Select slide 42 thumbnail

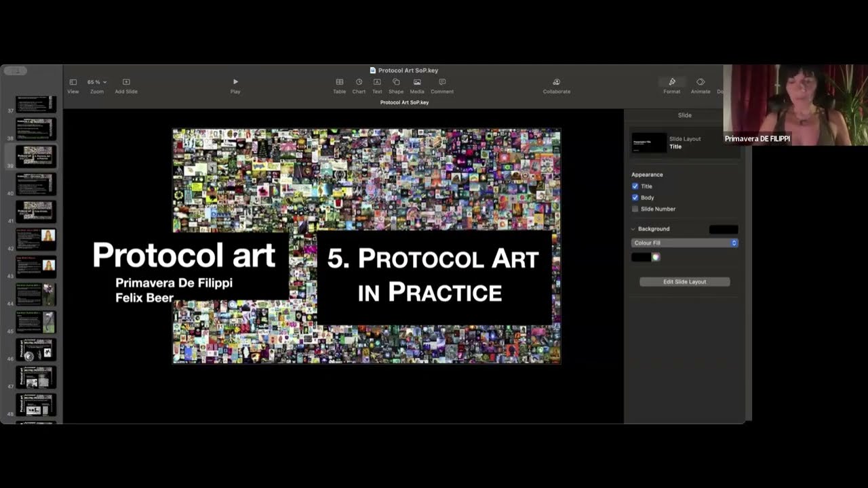(36, 239)
